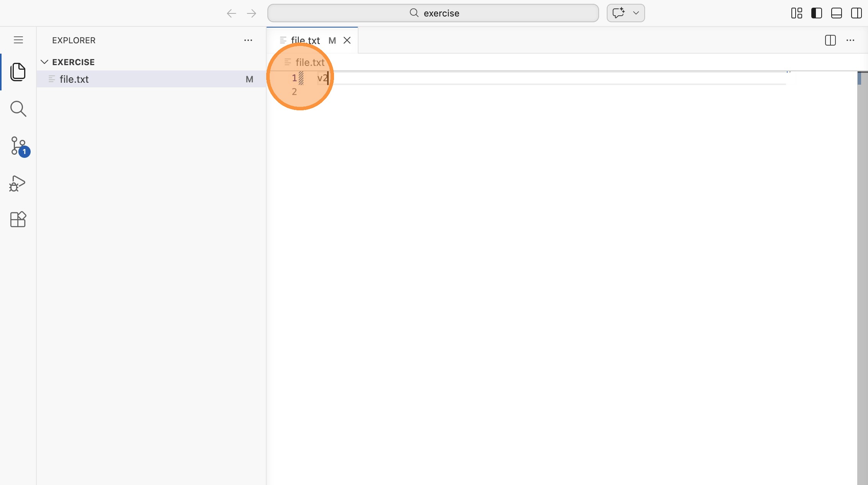Click the editor vertical scrollbar

pyautogui.click(x=862, y=268)
